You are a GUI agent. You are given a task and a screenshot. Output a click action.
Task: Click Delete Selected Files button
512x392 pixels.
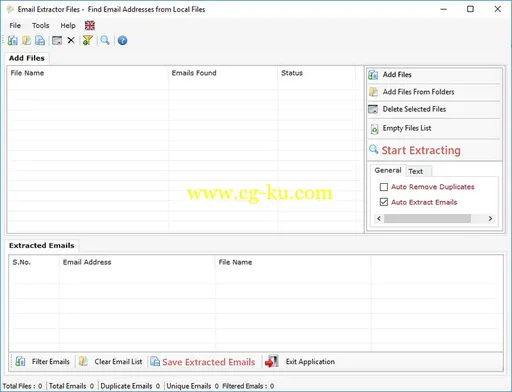(434, 109)
